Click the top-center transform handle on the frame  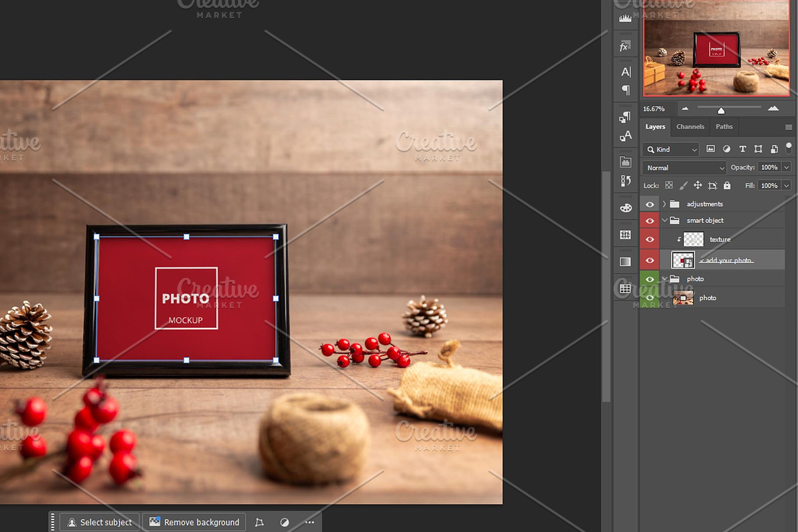[x=186, y=236]
